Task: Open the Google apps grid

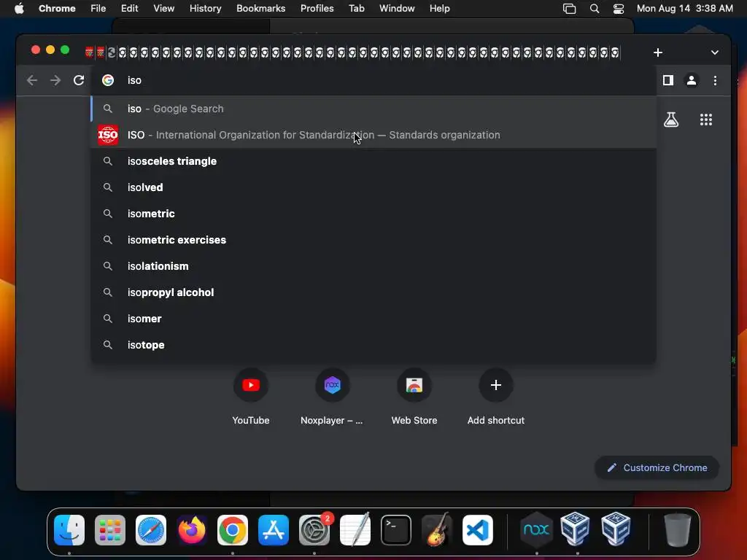Action: (x=706, y=120)
